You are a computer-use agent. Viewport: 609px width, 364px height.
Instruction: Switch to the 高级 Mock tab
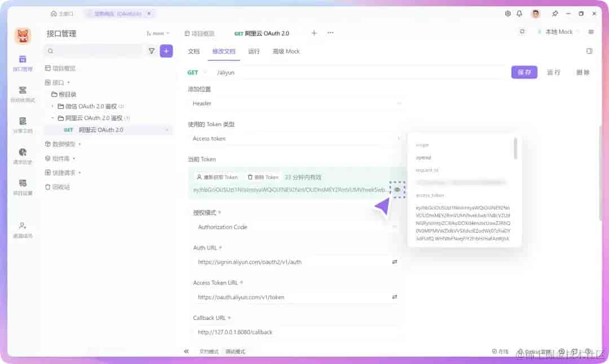pyautogui.click(x=286, y=51)
